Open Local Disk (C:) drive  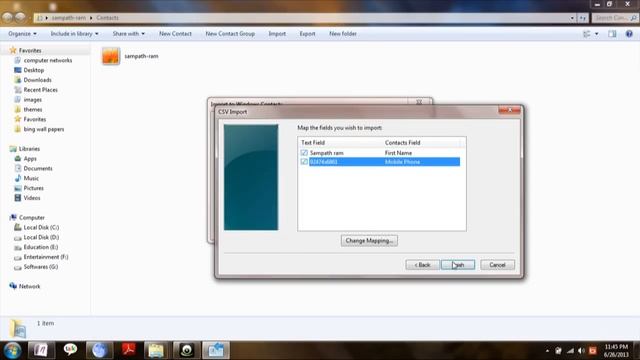click(x=41, y=227)
